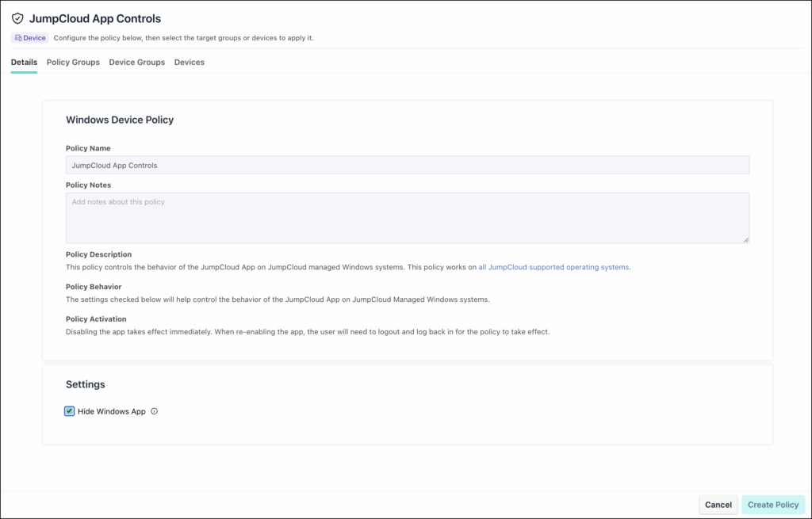Switch to the Device Groups tab
812x519 pixels.
[136, 62]
